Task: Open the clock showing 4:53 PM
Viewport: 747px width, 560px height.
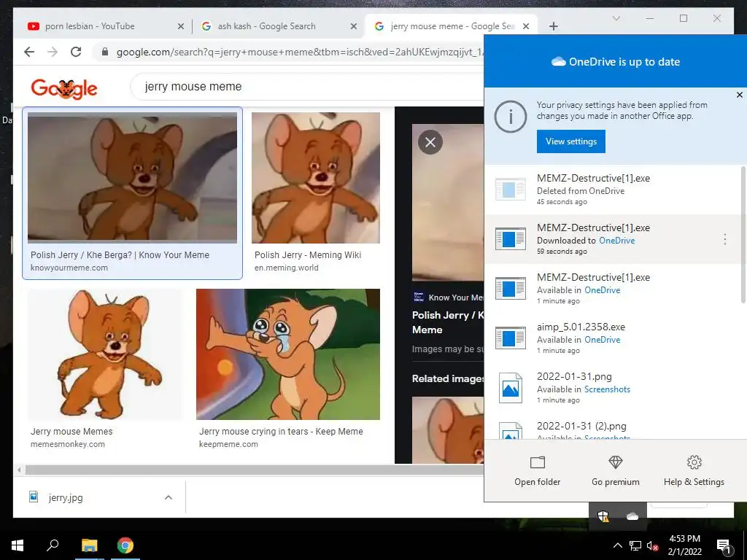Action: [x=684, y=545]
